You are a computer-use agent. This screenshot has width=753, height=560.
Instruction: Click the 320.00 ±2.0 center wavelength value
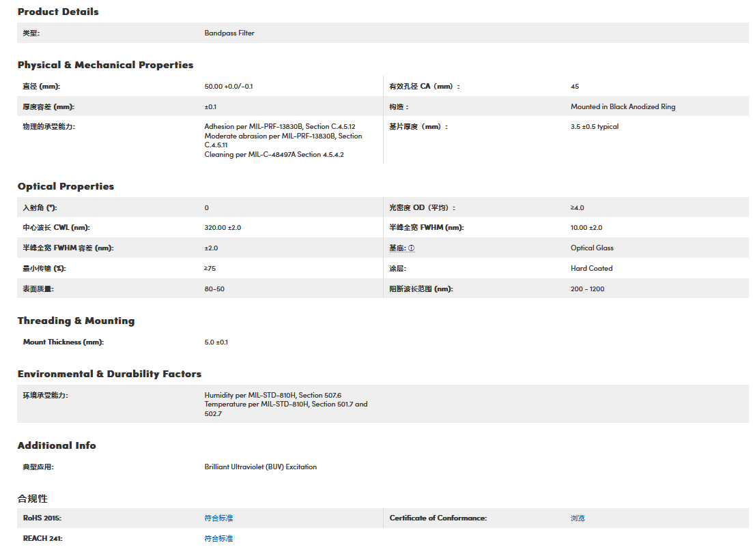(x=223, y=228)
